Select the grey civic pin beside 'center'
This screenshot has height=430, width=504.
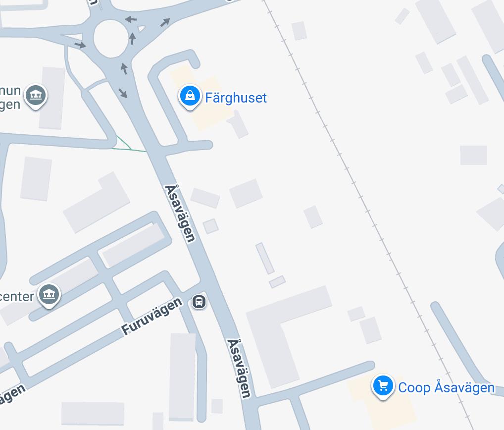49,295
